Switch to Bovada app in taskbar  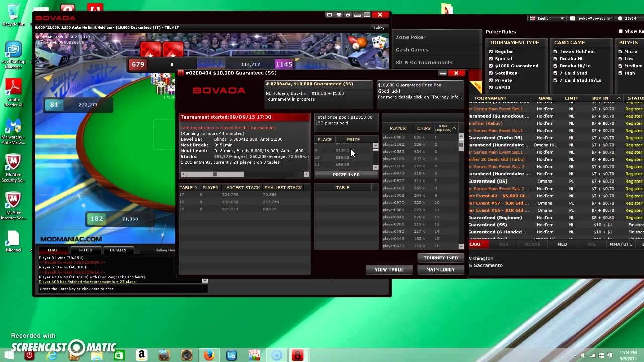[297, 355]
